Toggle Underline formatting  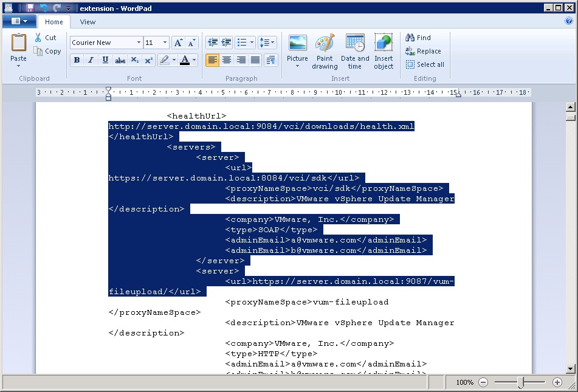(105, 60)
